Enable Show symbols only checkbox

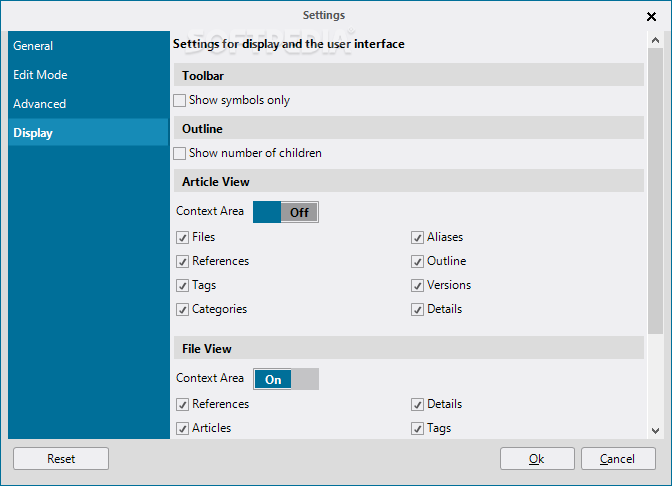[x=180, y=100]
